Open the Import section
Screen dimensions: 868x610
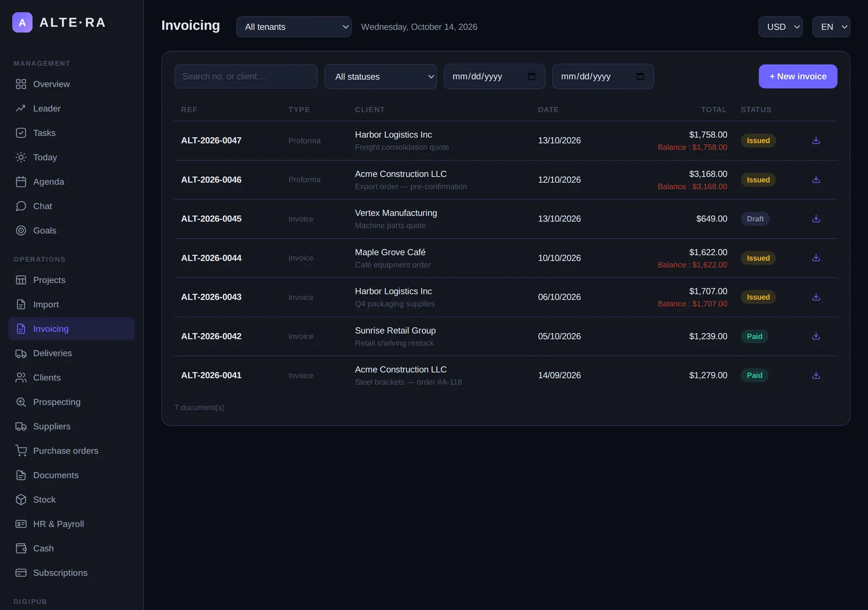(72, 304)
